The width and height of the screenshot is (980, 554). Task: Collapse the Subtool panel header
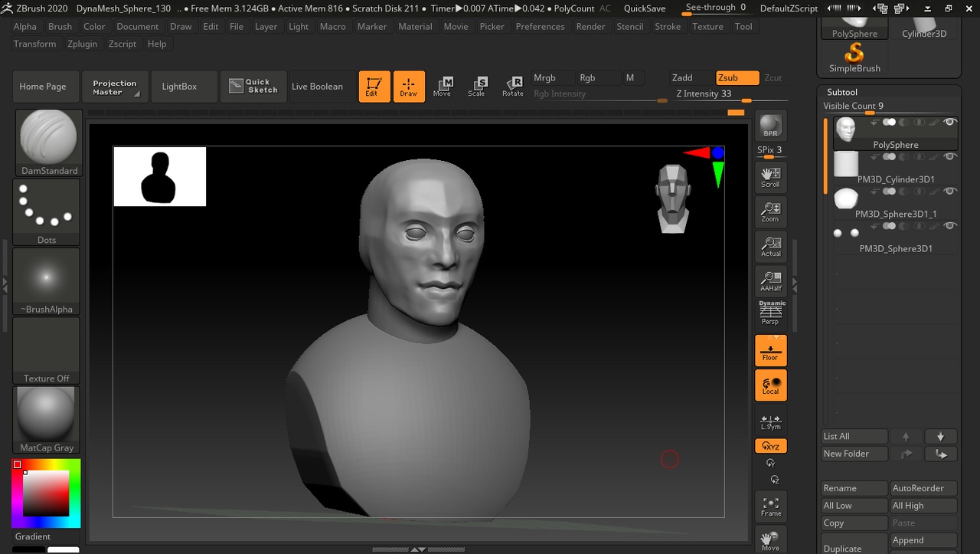coord(842,92)
